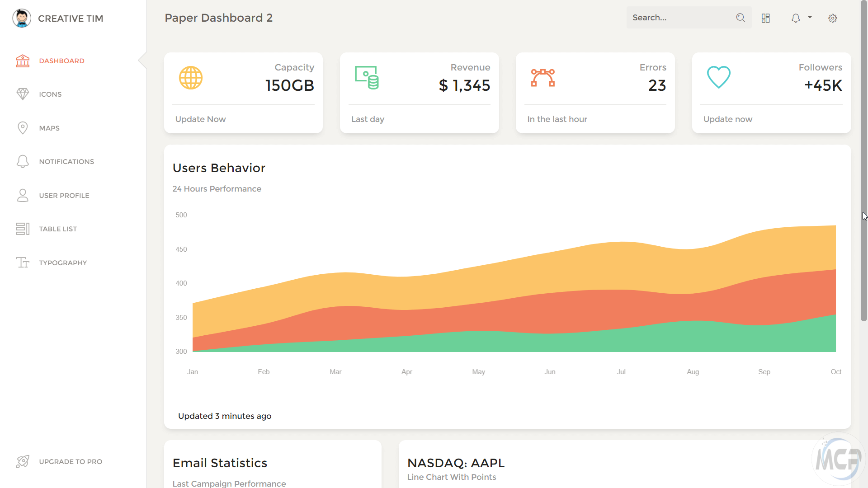The height and width of the screenshot is (488, 868).
Task: Navigate to User Profile page
Action: tap(64, 196)
